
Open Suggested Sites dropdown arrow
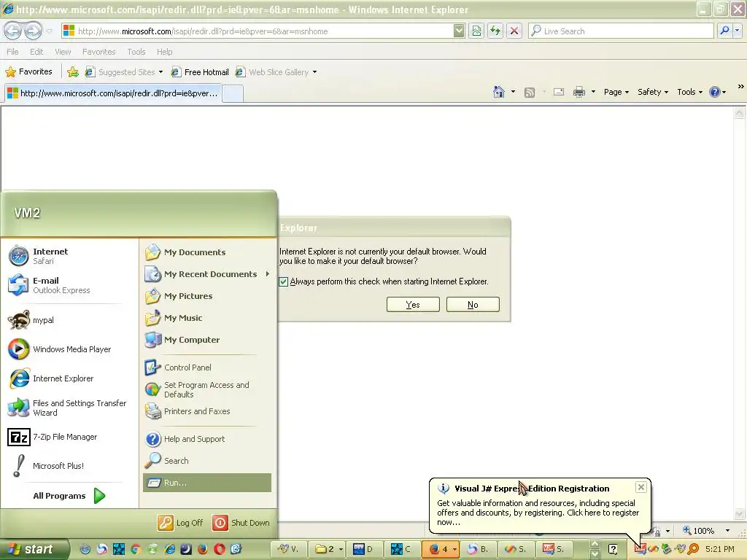coord(160,72)
